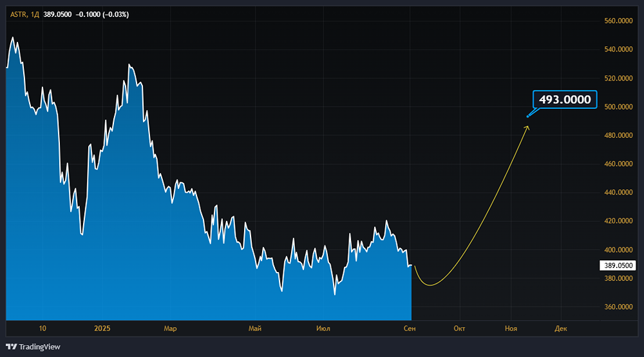Click the 360.0000 price axis label
The width and height of the screenshot is (644, 357).
[618, 307]
